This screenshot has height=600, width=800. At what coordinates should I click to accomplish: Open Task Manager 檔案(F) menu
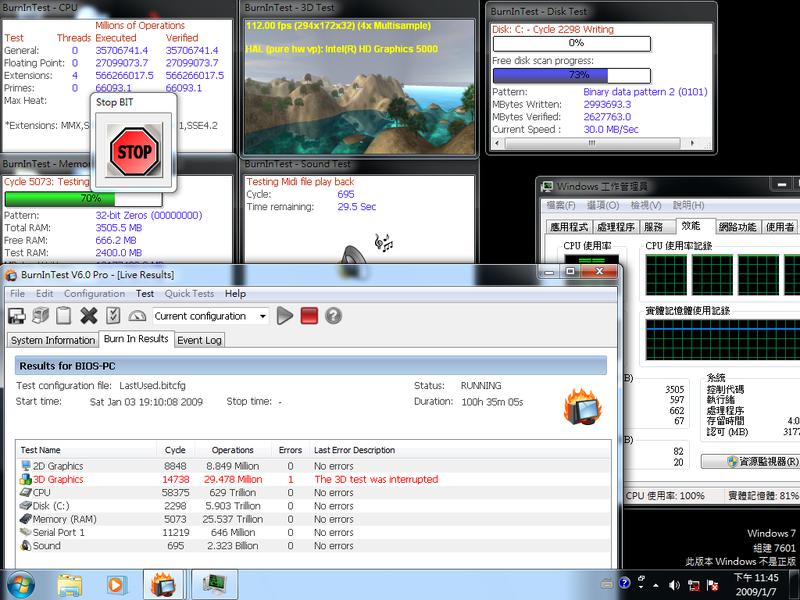tap(561, 205)
